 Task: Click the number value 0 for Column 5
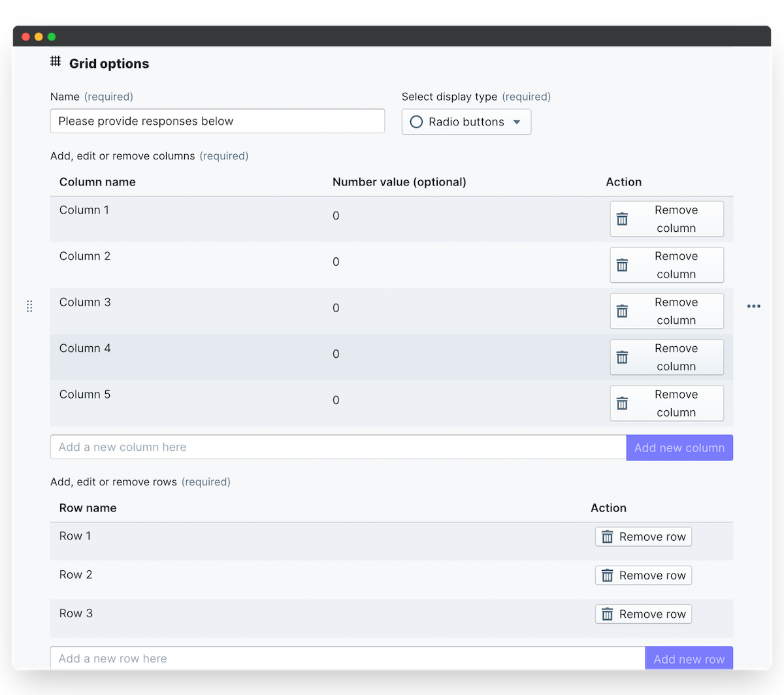pos(336,400)
